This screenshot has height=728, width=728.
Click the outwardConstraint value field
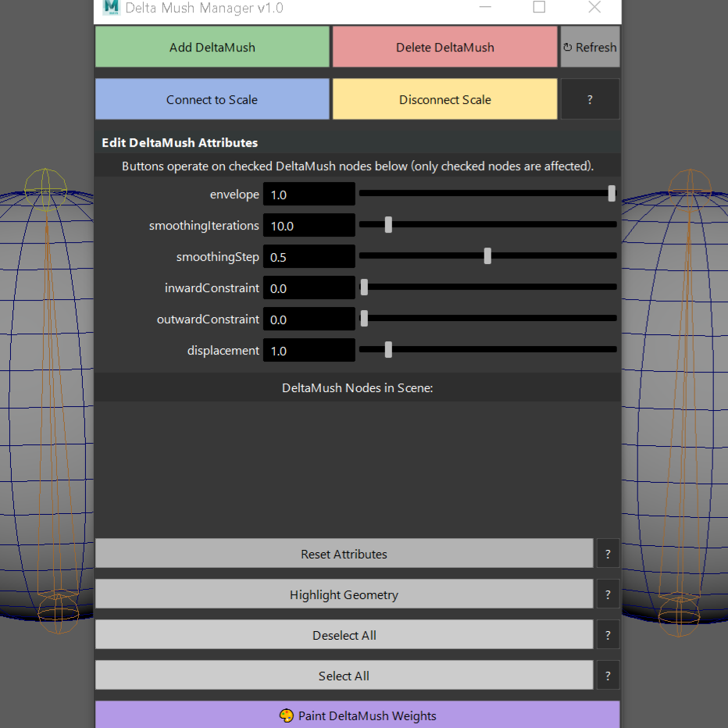[309, 319]
